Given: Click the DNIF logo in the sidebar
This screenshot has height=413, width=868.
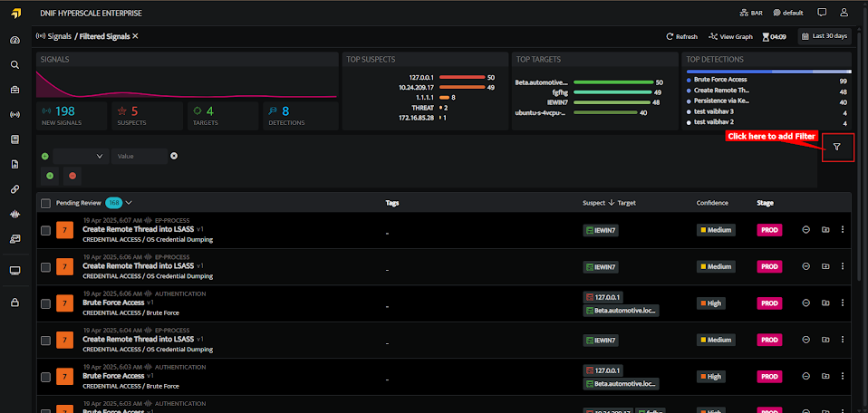Looking at the screenshot, I should point(15,13).
